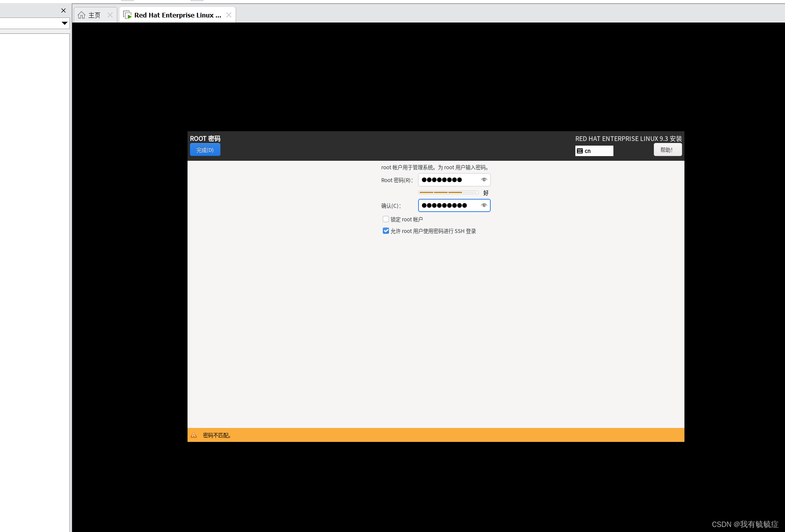Close the 主页 tab with its X
Image resolution: width=785 pixels, height=532 pixels.
coord(110,15)
